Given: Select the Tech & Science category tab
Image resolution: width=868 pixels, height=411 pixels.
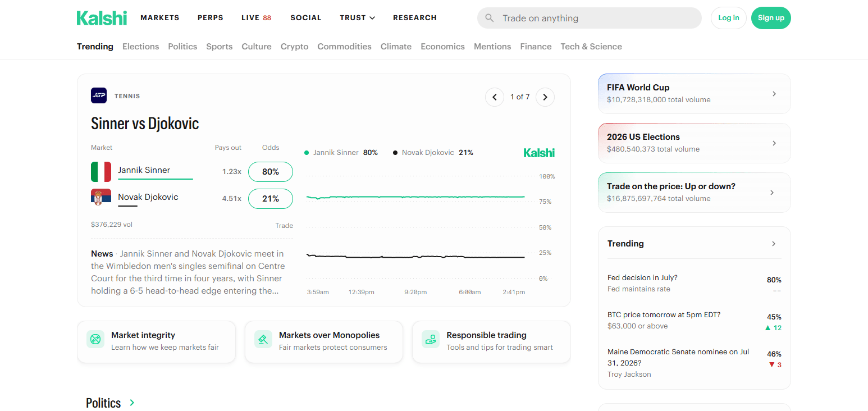Looking at the screenshot, I should tap(591, 47).
